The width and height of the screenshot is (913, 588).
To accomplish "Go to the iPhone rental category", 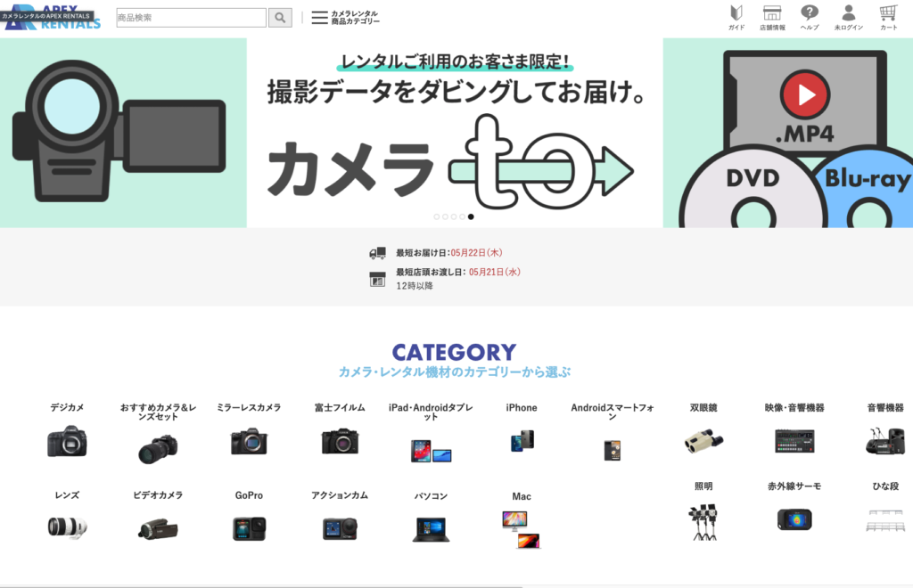I will tap(522, 440).
